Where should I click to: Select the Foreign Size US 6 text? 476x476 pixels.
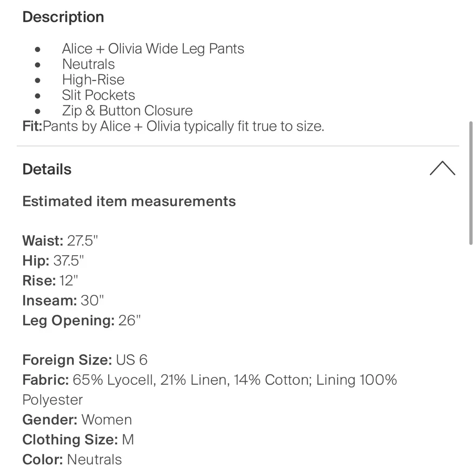(85, 360)
